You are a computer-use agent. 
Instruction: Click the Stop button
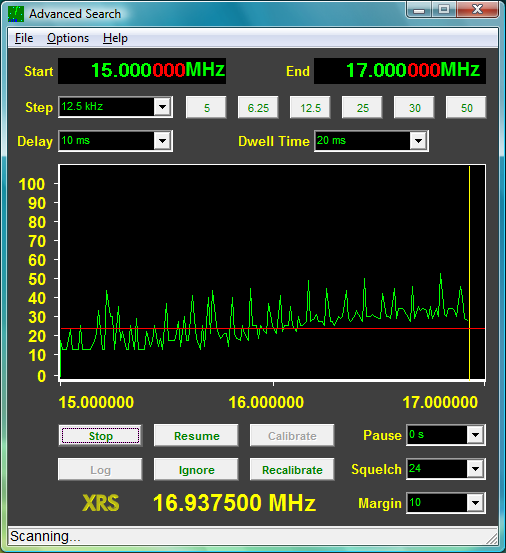(x=100, y=436)
